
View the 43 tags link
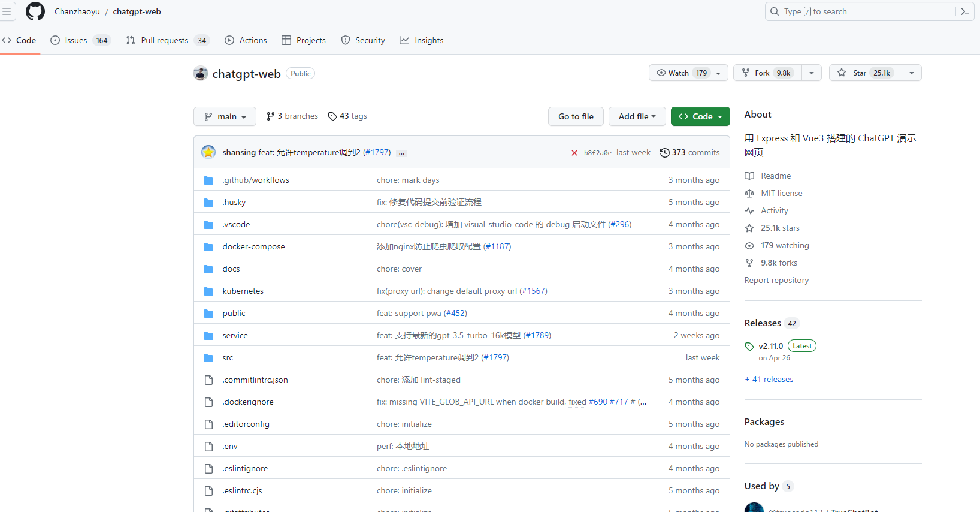[347, 116]
